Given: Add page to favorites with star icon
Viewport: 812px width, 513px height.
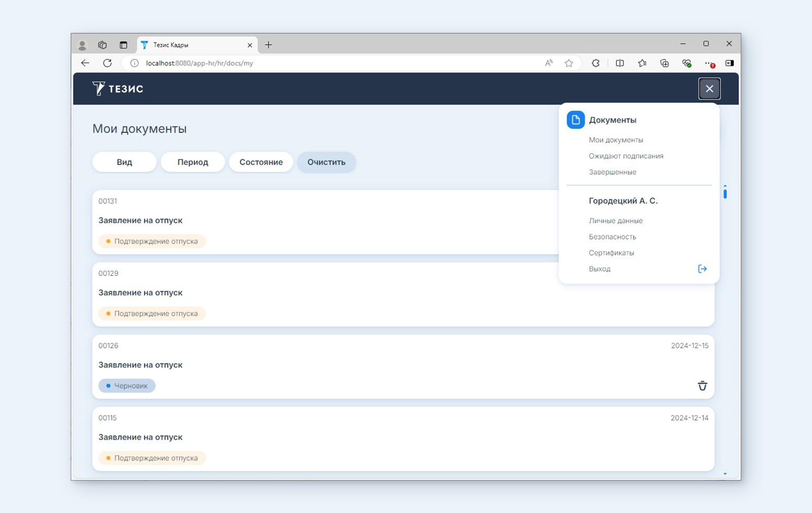Looking at the screenshot, I should 569,63.
